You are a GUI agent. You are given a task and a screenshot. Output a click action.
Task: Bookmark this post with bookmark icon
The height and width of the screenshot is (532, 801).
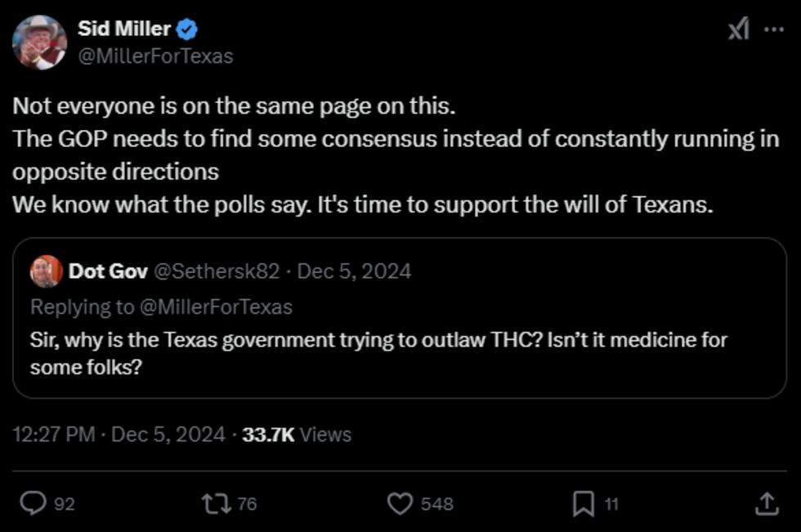tap(583, 503)
